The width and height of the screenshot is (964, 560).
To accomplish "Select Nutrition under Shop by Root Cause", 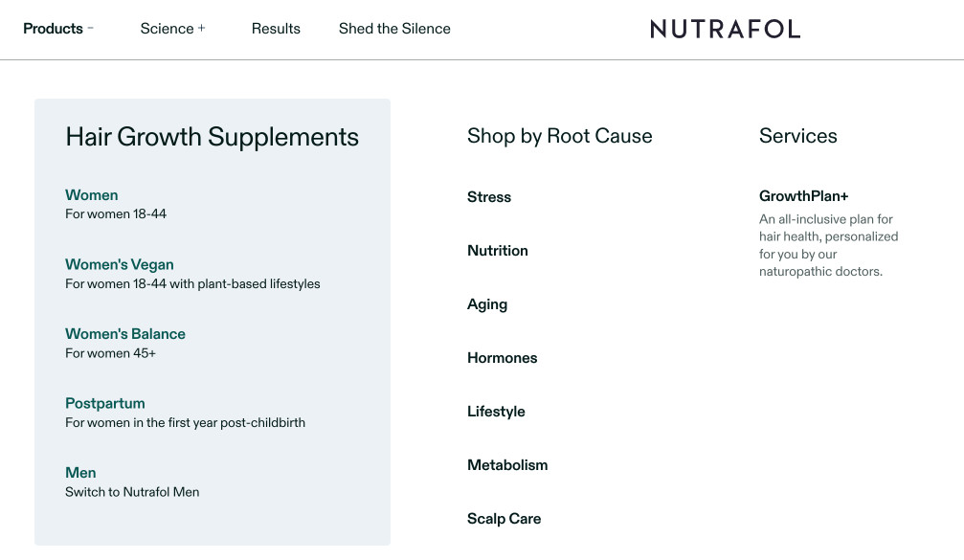I will (x=498, y=251).
